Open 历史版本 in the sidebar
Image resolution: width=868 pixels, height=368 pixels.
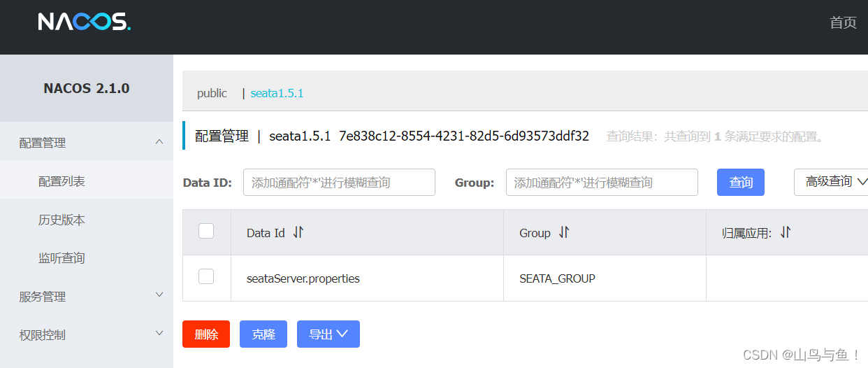pyautogui.click(x=87, y=220)
